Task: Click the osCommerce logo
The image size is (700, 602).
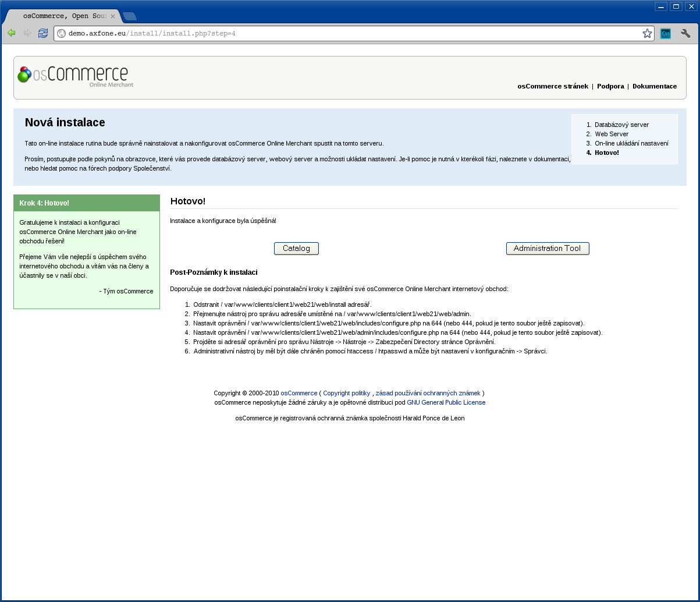Action: pyautogui.click(x=75, y=76)
